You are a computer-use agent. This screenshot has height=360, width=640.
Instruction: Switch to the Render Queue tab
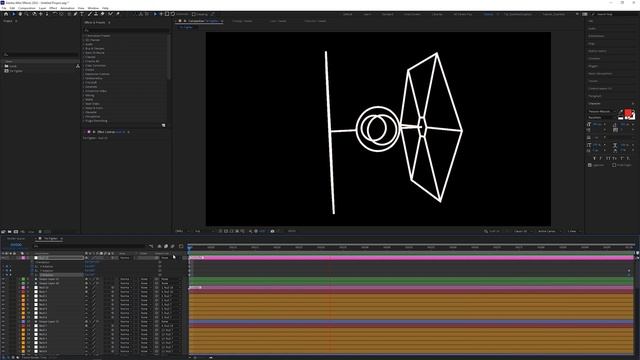point(16,238)
